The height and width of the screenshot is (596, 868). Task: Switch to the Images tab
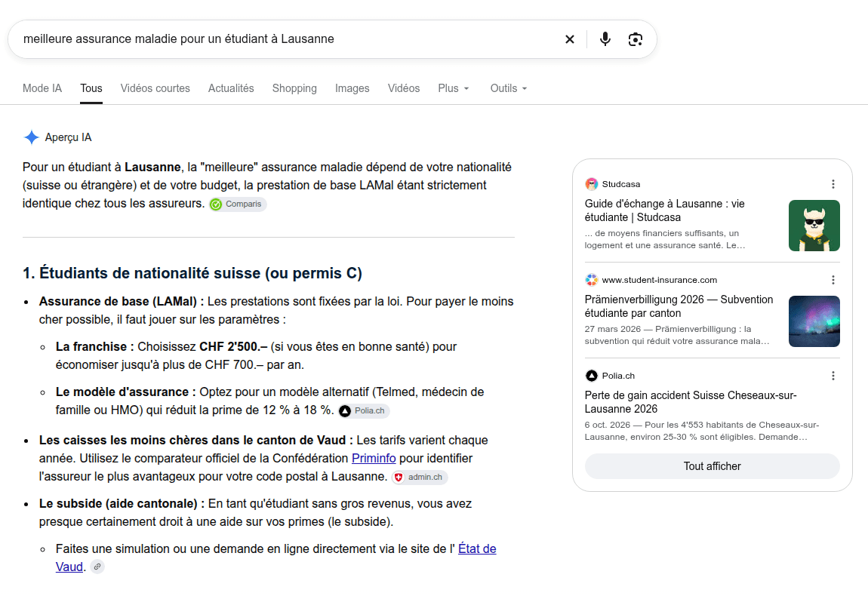point(352,88)
